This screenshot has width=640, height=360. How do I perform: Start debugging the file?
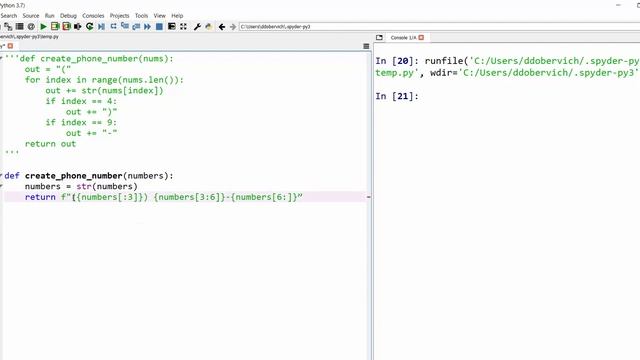101,27
